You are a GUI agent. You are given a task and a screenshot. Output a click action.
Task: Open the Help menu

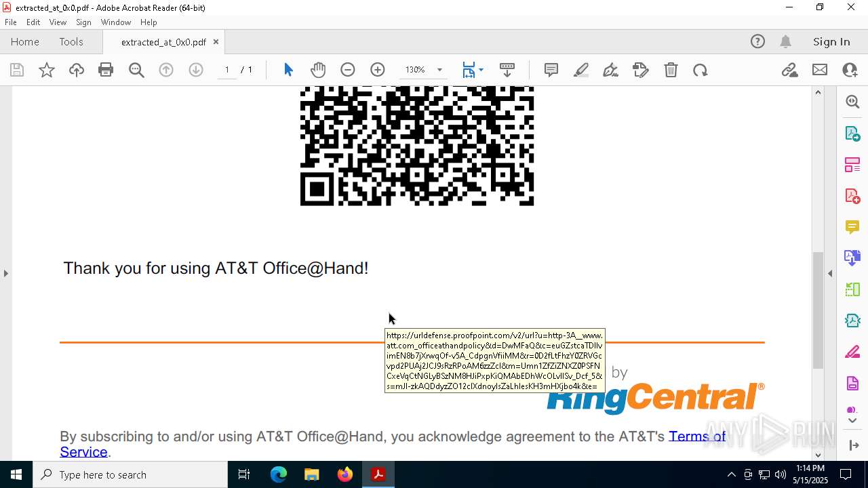pos(149,22)
